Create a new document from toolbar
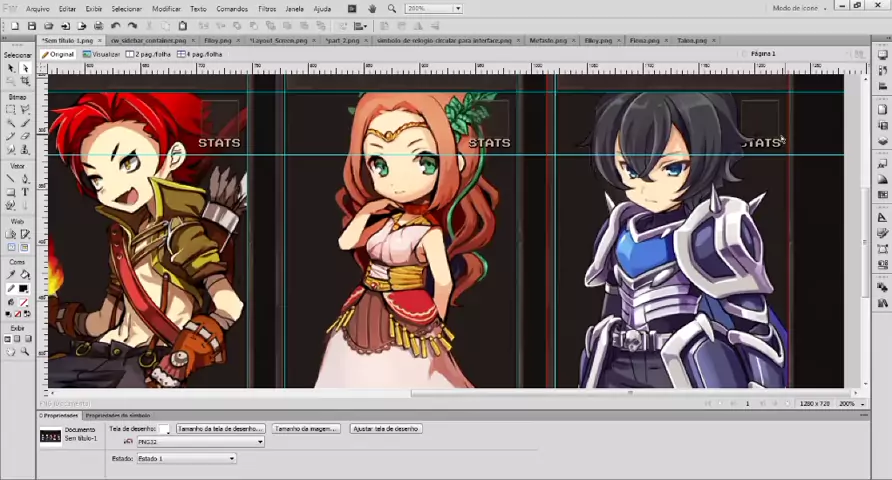 click(x=15, y=26)
